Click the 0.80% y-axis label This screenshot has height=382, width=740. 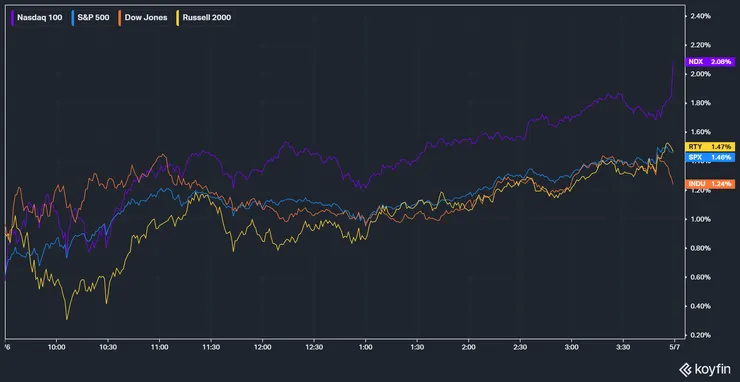click(700, 248)
